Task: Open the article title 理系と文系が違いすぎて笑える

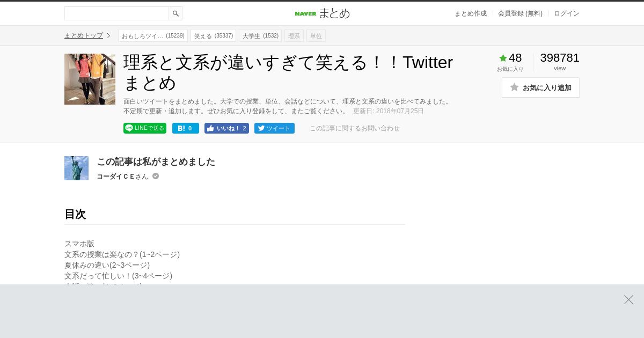Action: 288,72
